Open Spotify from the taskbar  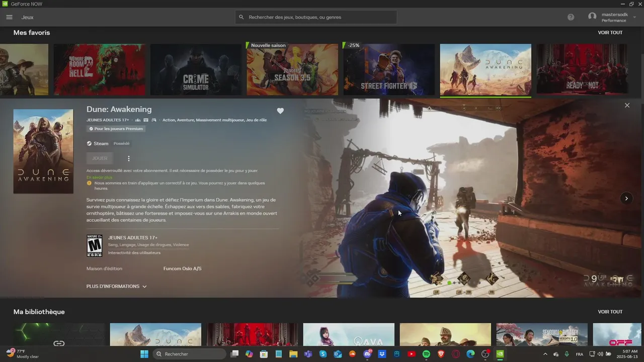(x=426, y=354)
